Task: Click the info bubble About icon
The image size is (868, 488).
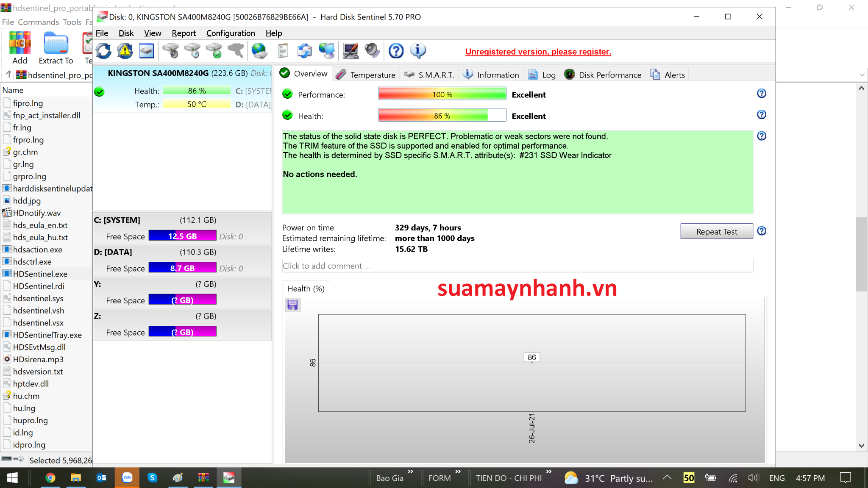Action: click(418, 51)
